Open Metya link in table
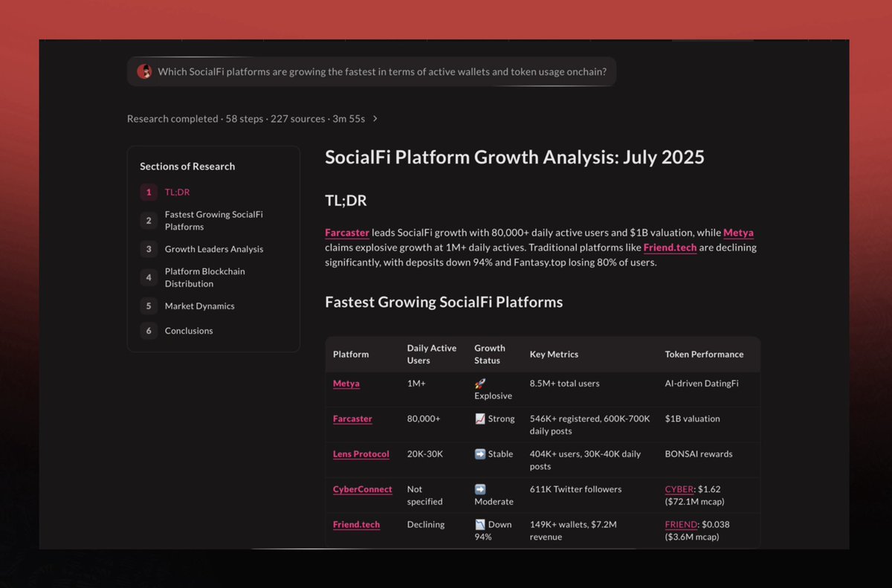This screenshot has height=588, width=892. [x=346, y=384]
